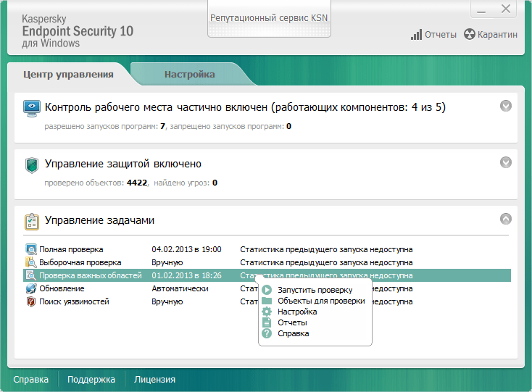Open Карантин link in the header
This screenshot has width=532, height=392.
[497, 35]
